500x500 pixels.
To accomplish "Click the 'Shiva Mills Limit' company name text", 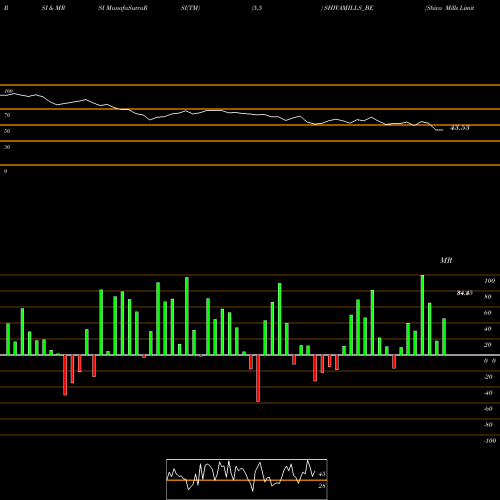I will 450,8.
